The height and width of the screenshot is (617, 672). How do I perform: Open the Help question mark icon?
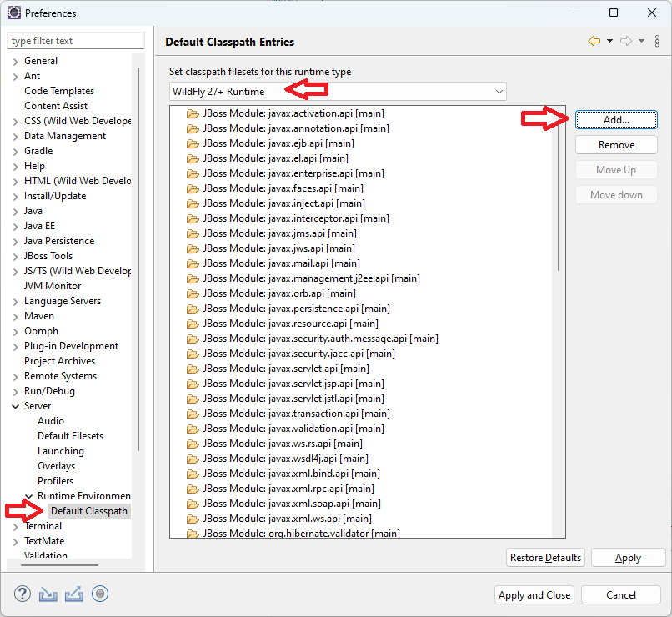23,594
